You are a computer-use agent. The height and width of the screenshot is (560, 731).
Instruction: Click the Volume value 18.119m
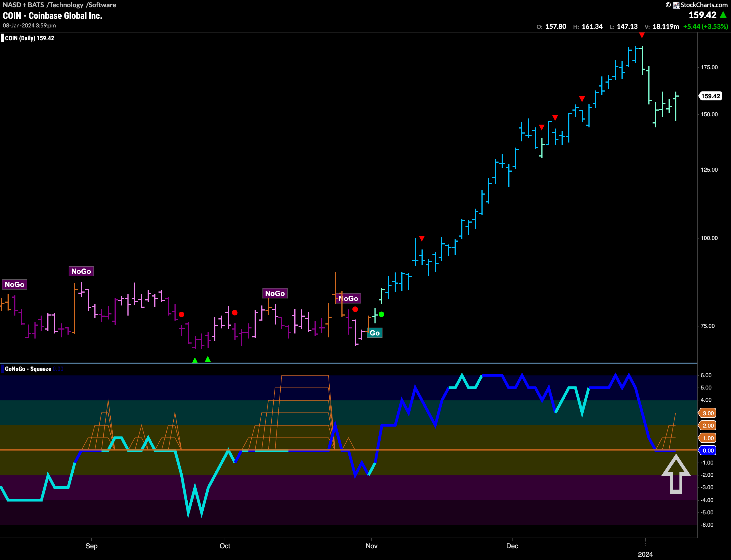coord(666,26)
